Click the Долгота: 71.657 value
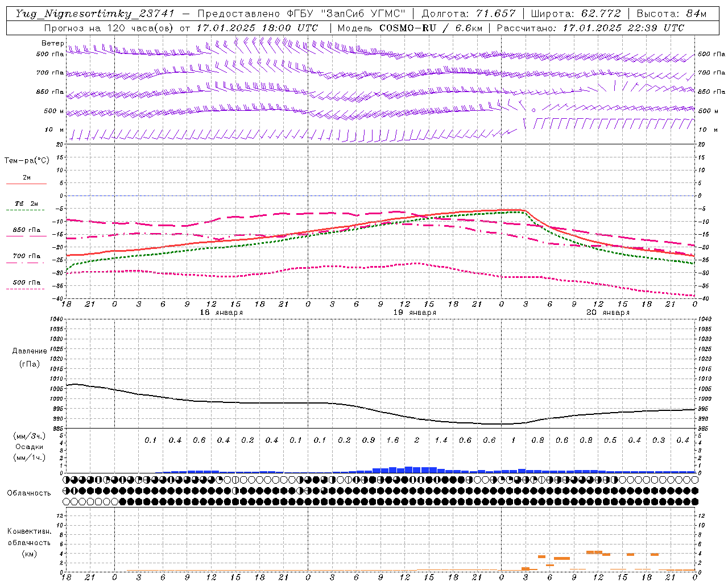 click(x=469, y=14)
